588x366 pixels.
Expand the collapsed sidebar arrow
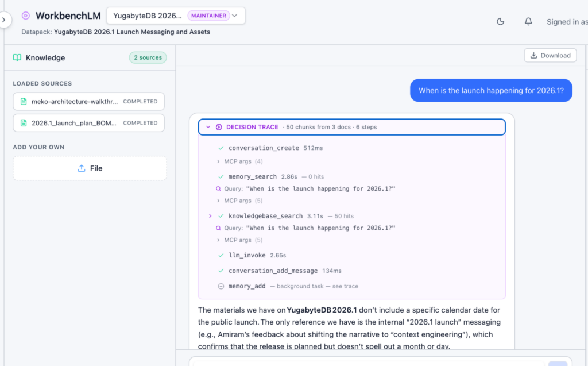click(x=4, y=20)
